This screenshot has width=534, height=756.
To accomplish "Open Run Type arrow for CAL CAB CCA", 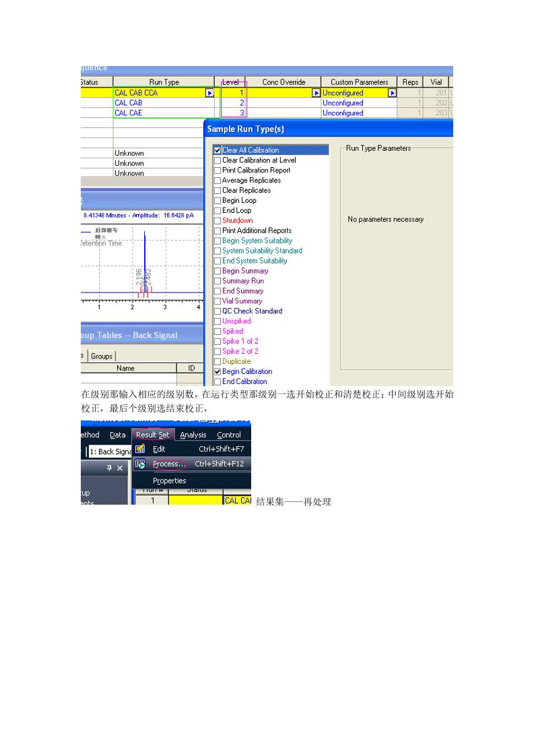I will tap(209, 93).
